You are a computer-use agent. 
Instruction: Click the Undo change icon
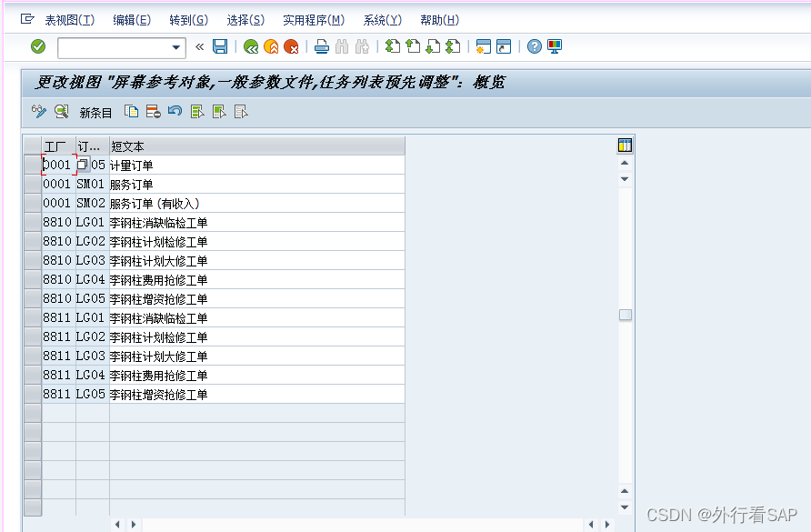(175, 111)
